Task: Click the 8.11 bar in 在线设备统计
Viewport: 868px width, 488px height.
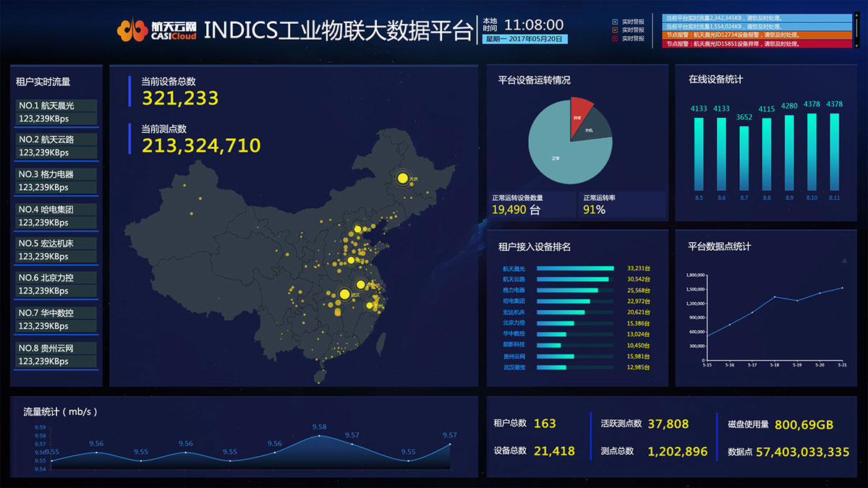Action: [835, 152]
